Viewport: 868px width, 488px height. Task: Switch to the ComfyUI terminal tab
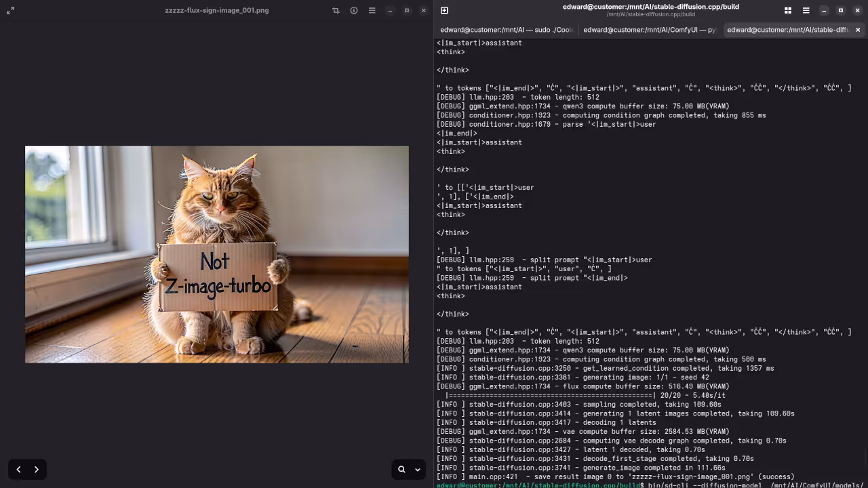tap(649, 30)
